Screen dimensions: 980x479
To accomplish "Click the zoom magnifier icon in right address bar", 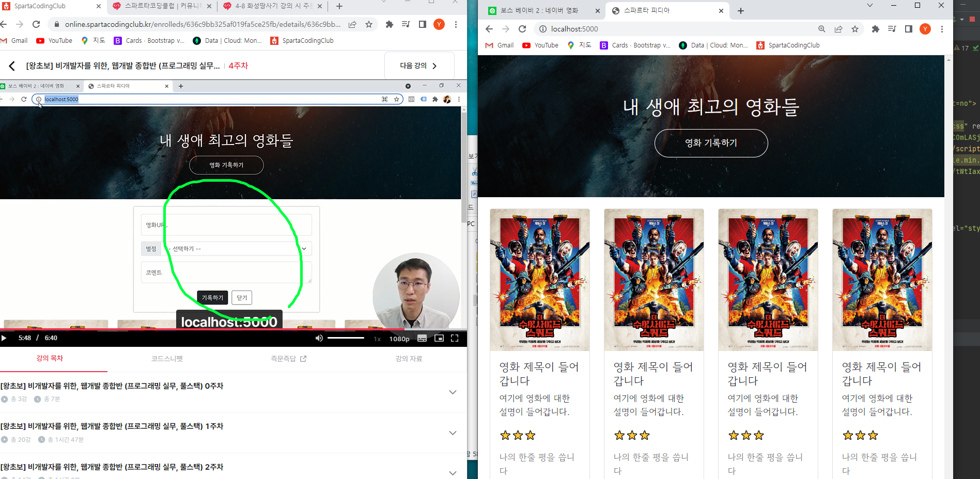I will (822, 29).
